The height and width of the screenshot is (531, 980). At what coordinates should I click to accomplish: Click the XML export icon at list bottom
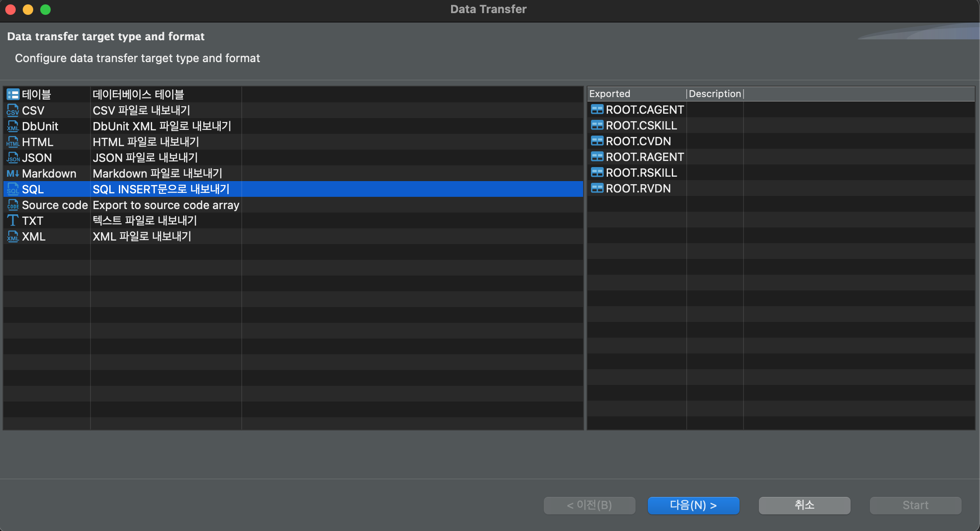(x=13, y=236)
